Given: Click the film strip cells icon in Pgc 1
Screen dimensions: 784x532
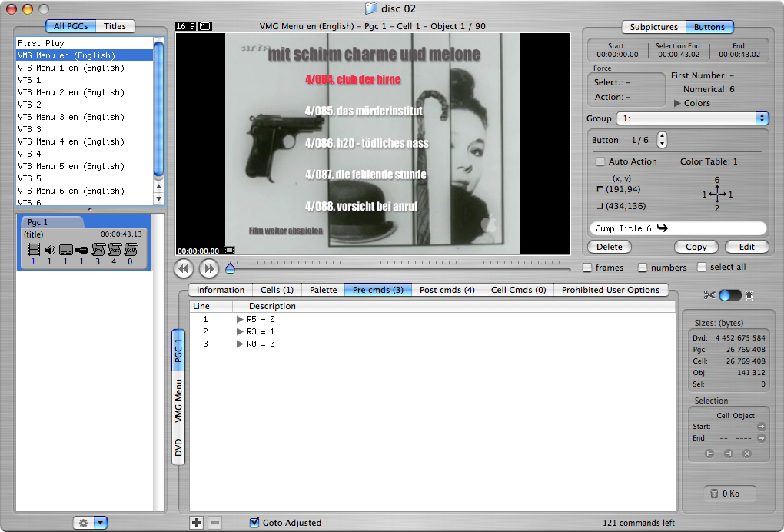Looking at the screenshot, I should (34, 249).
